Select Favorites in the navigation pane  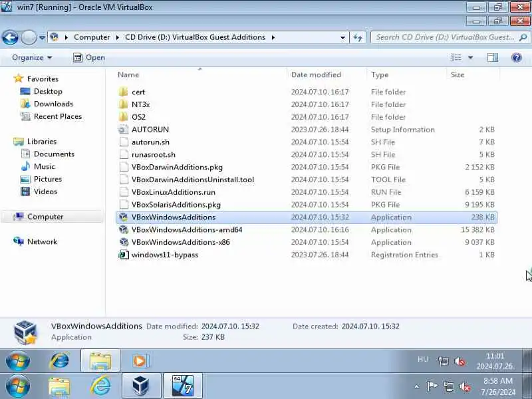pyautogui.click(x=43, y=78)
